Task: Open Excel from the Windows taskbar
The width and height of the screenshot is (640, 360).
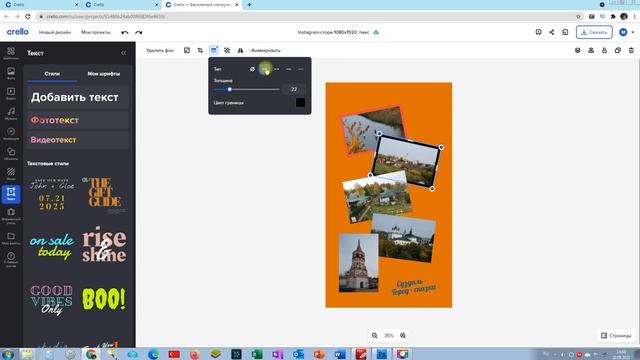Action: (257, 353)
